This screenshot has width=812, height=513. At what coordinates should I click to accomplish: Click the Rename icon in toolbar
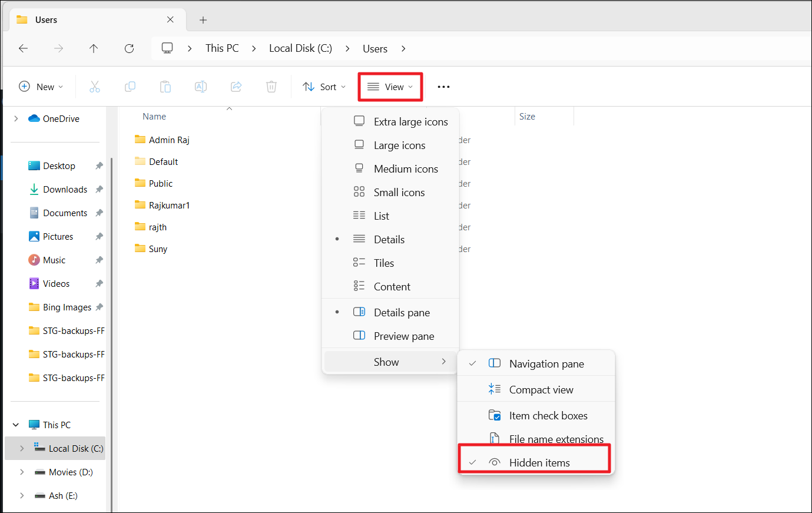(x=201, y=87)
